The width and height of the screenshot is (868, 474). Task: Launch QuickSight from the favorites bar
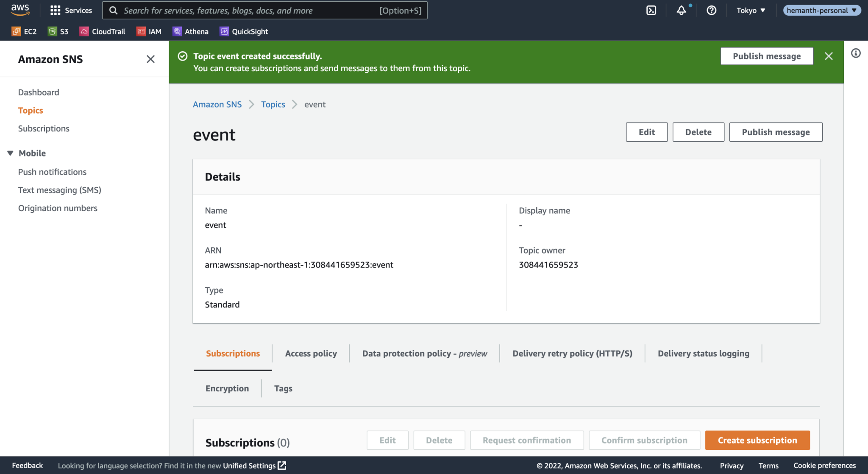[244, 31]
